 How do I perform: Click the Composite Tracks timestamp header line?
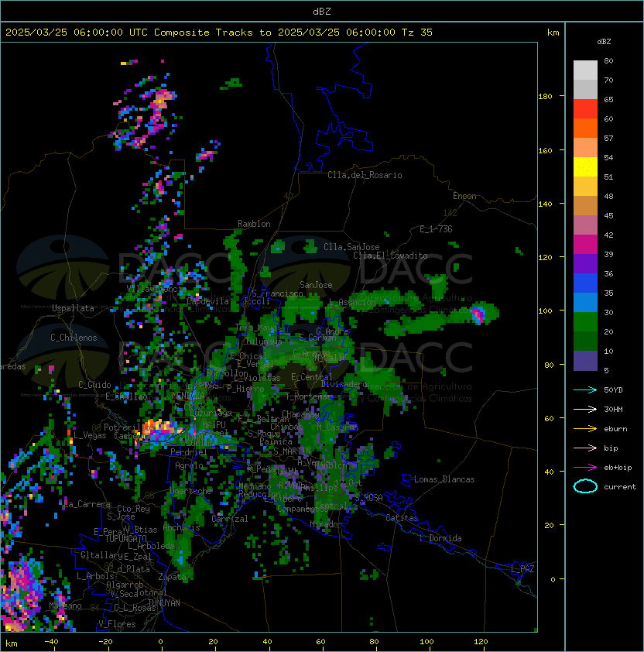point(219,32)
